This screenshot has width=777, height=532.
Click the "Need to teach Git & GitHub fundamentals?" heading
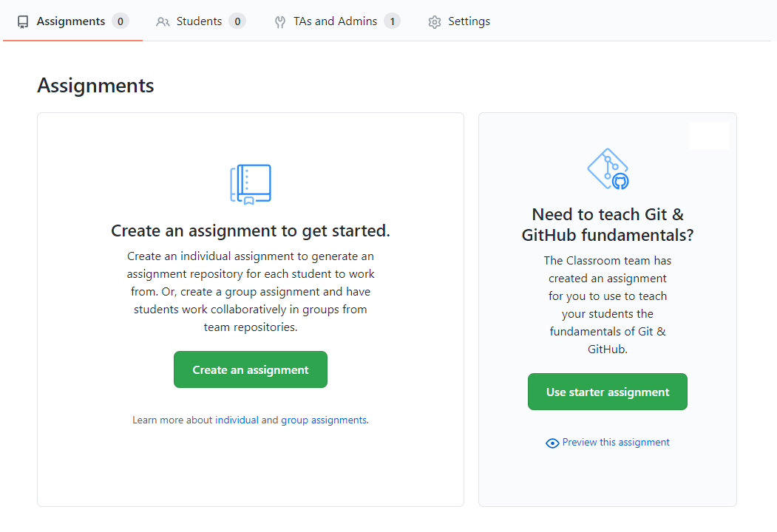pyautogui.click(x=608, y=225)
